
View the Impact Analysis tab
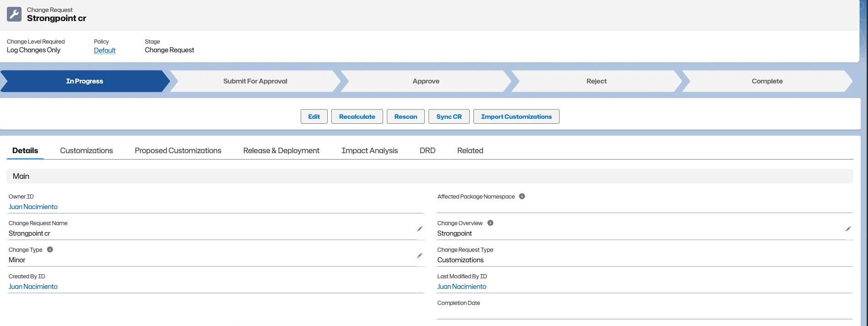[370, 150]
